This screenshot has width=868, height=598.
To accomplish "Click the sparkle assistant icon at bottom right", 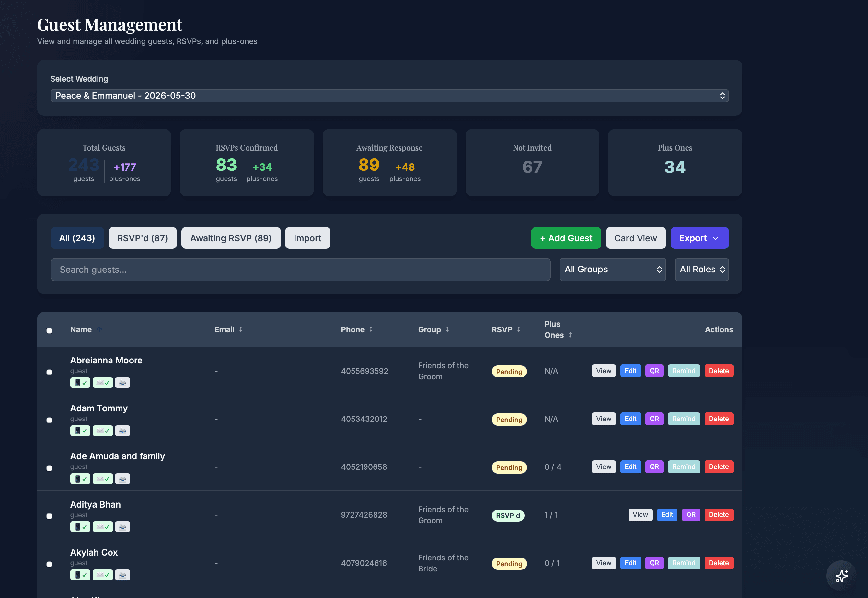I will [841, 576].
